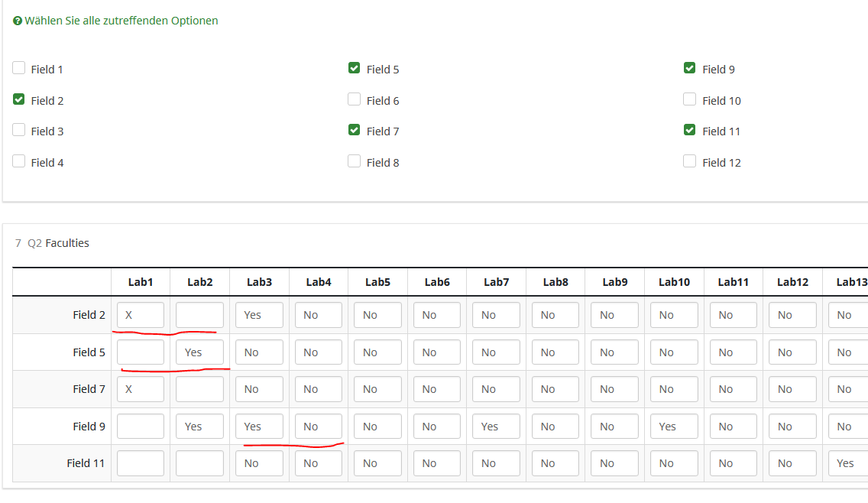This screenshot has width=868, height=503.
Task: Click Field 2 Lab1 input containing X
Action: pyautogui.click(x=141, y=315)
